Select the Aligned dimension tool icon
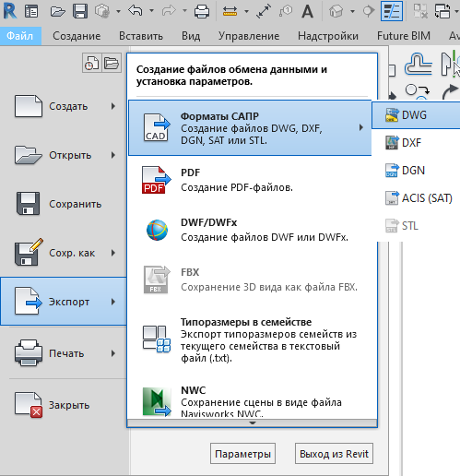Image resolution: width=460 pixels, height=476 pixels. pyautogui.click(x=264, y=11)
